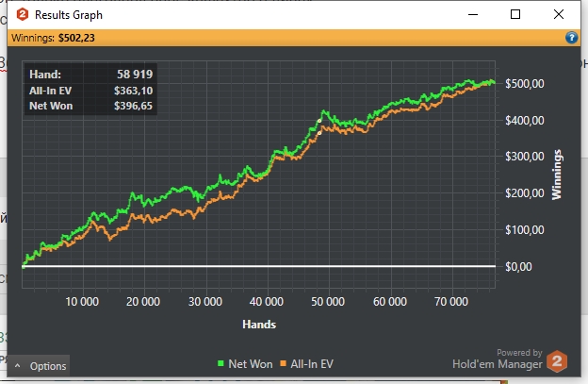Click the $400,00 y-axis label
The height and width of the screenshot is (384, 588).
pyautogui.click(x=524, y=120)
